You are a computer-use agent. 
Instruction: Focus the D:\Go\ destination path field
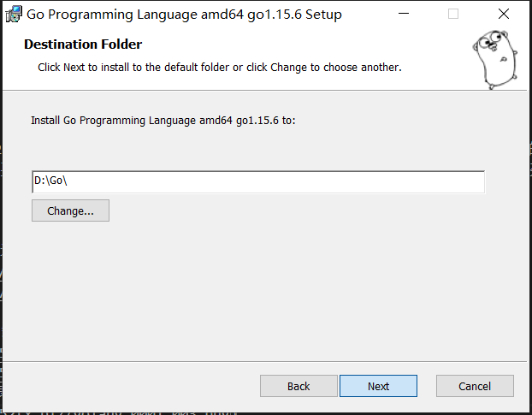258,182
